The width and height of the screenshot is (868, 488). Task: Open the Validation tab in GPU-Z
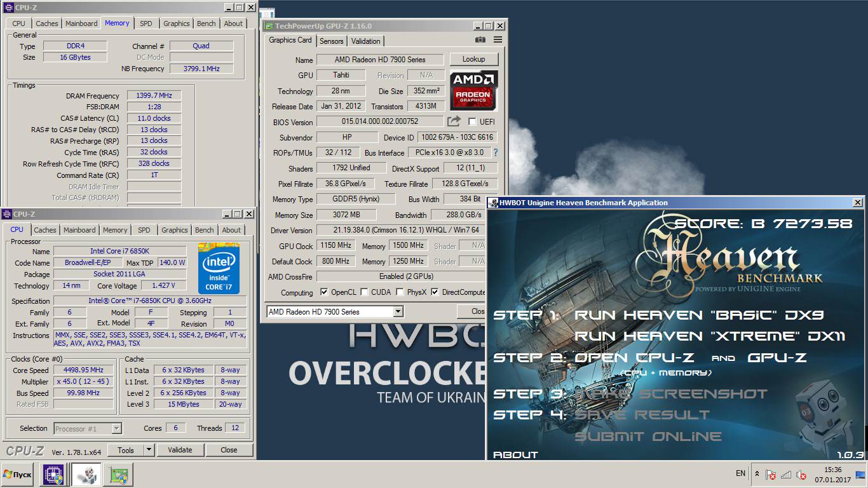pyautogui.click(x=366, y=41)
